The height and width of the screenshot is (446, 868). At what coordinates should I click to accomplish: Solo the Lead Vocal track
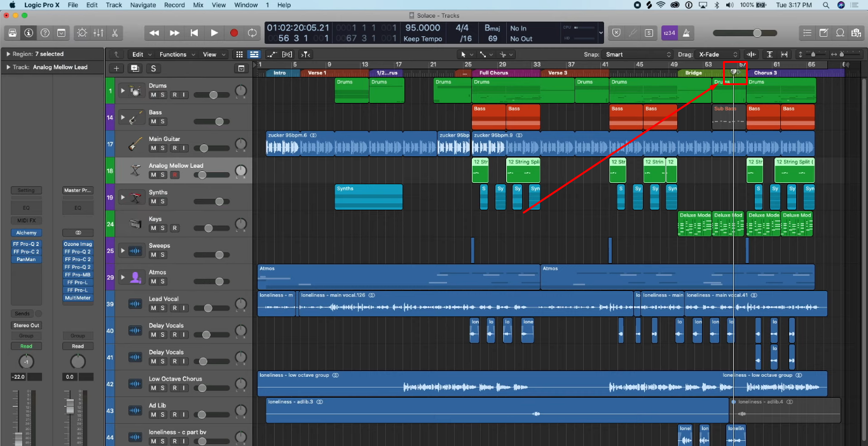[162, 308]
